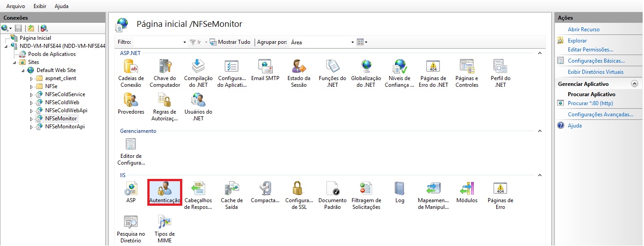Open Globalização do .NET feature

coord(366,73)
